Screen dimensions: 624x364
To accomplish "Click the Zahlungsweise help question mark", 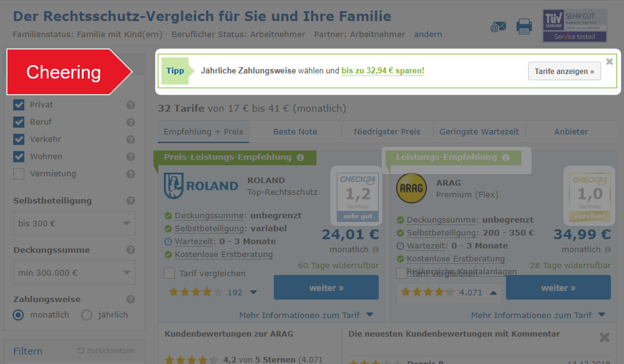I will coord(131,299).
